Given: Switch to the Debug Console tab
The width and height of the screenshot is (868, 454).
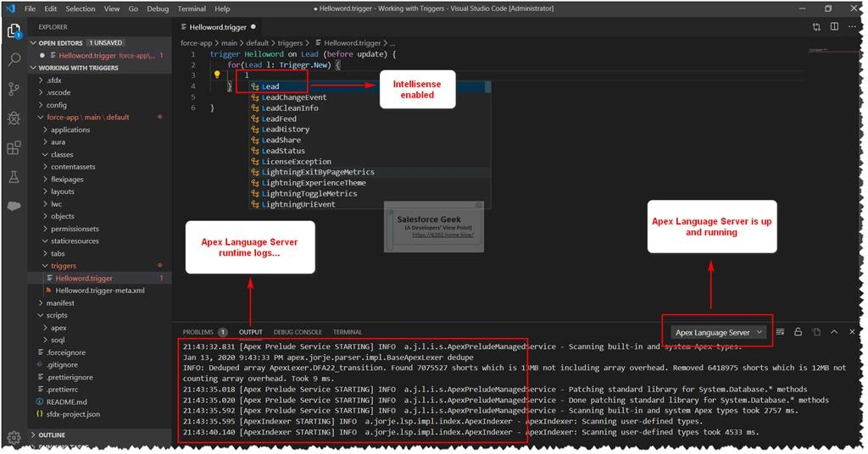Looking at the screenshot, I should pos(298,332).
